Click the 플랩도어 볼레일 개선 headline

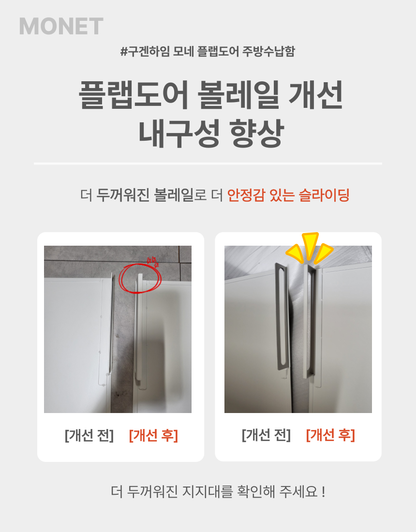pyautogui.click(x=211, y=95)
